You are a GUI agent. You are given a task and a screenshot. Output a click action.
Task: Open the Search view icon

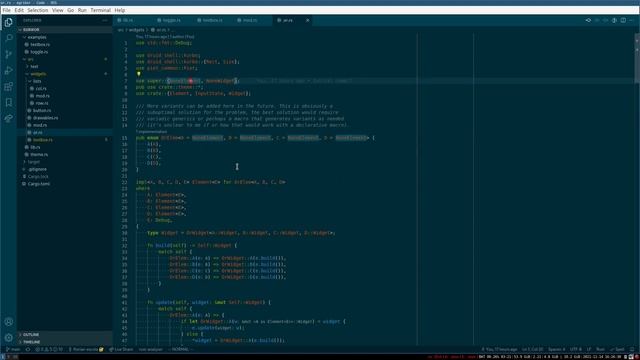point(9,38)
